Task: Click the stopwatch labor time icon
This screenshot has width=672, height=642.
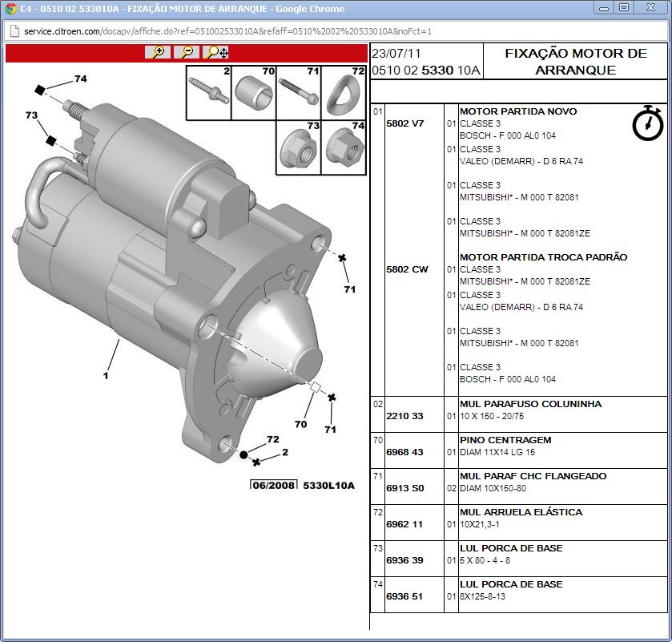Action: [x=648, y=123]
